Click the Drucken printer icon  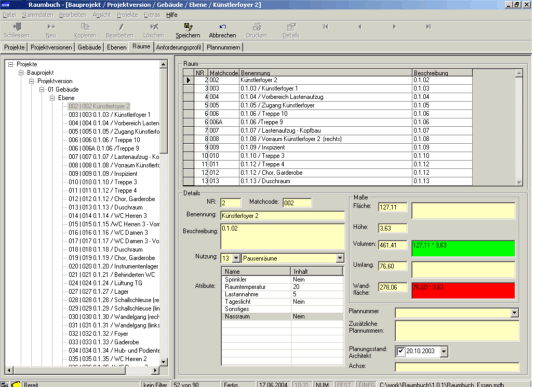point(257,27)
